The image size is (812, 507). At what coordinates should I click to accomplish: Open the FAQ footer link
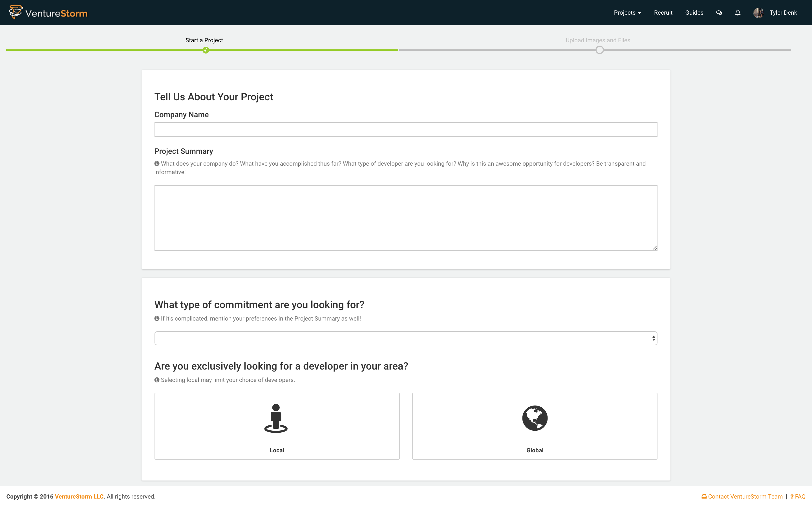tap(800, 497)
